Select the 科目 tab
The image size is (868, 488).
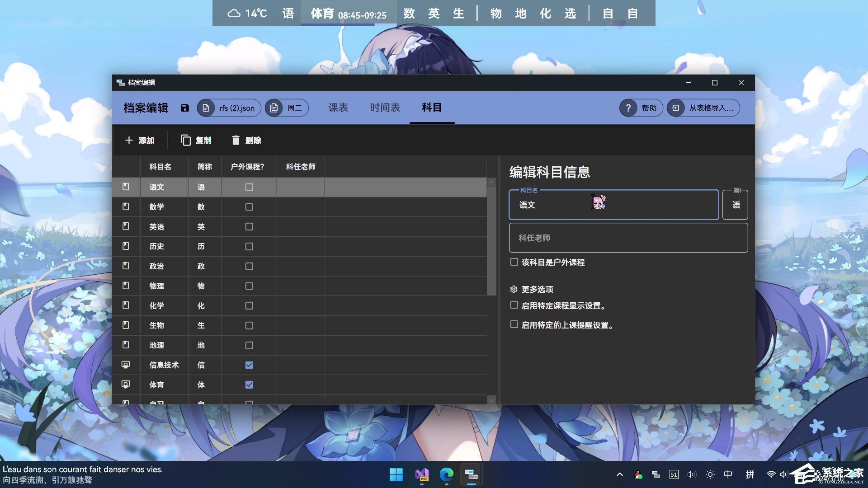click(432, 108)
